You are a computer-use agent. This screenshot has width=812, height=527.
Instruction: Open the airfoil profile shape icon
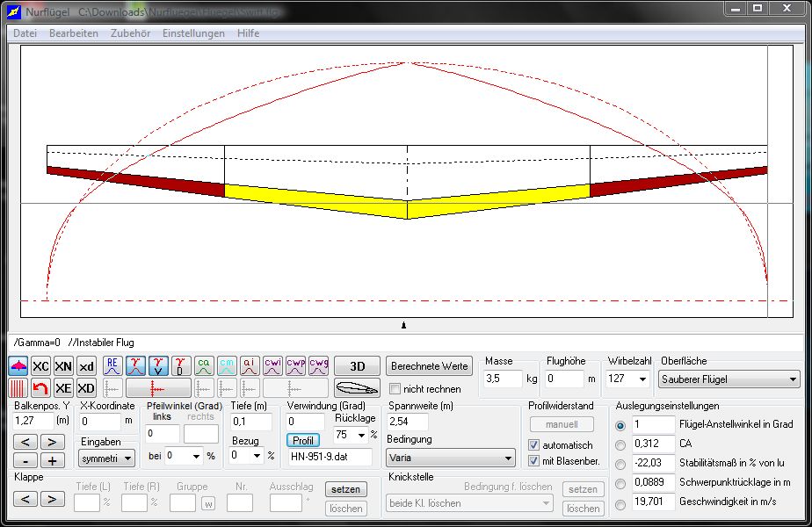tap(358, 388)
